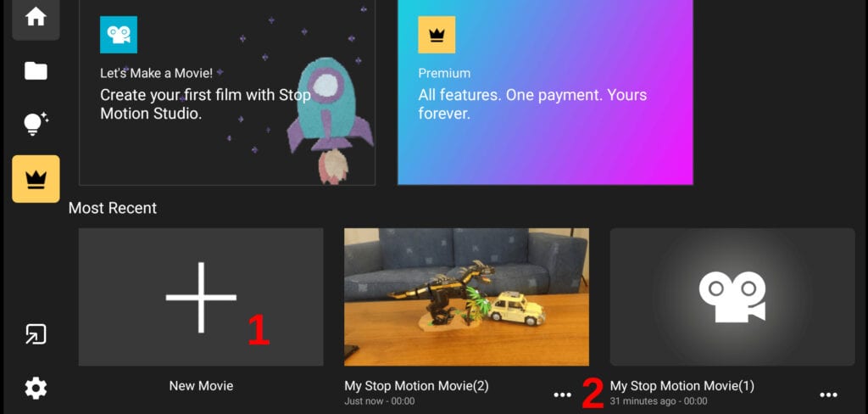Screen dimensions: 868x414
Task: Click the cast screen icon
Action: (36, 334)
